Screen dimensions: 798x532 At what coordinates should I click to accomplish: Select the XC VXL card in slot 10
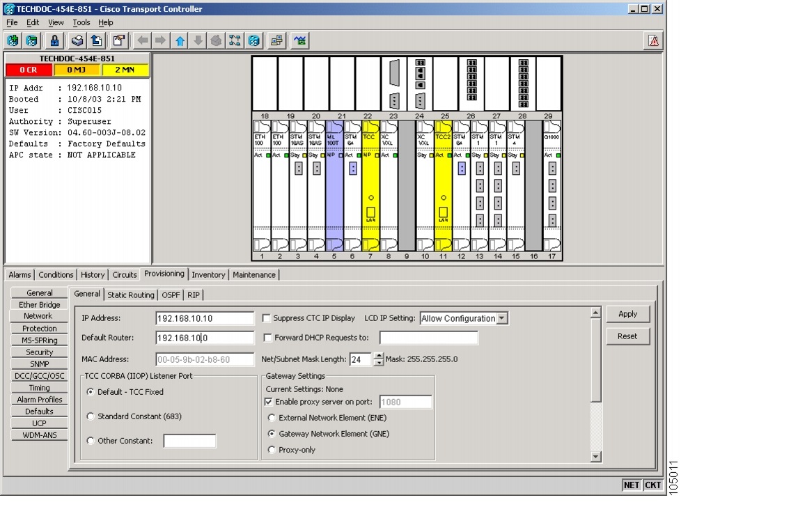[425, 186]
